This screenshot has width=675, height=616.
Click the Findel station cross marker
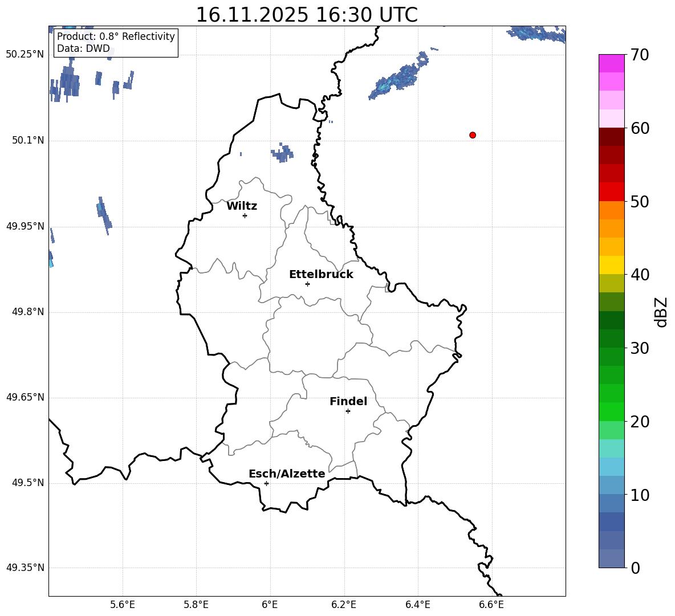(348, 411)
